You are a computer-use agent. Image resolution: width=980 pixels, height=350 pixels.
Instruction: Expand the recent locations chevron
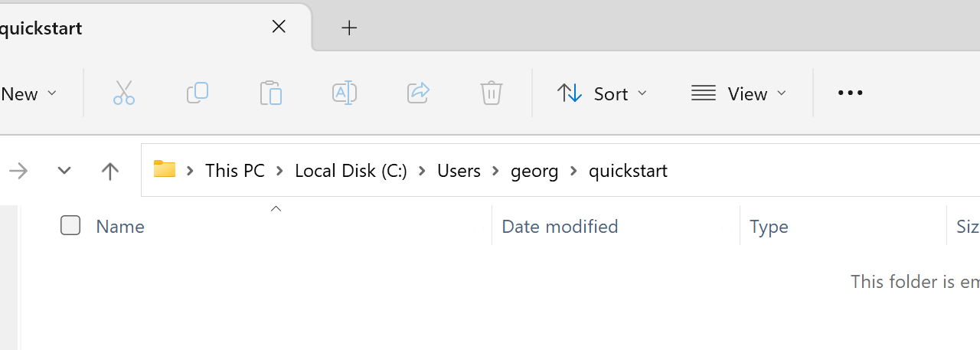tap(64, 171)
